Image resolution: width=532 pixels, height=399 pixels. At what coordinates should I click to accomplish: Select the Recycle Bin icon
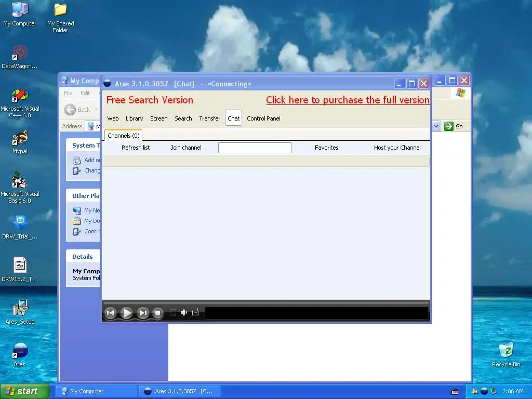[x=506, y=354]
